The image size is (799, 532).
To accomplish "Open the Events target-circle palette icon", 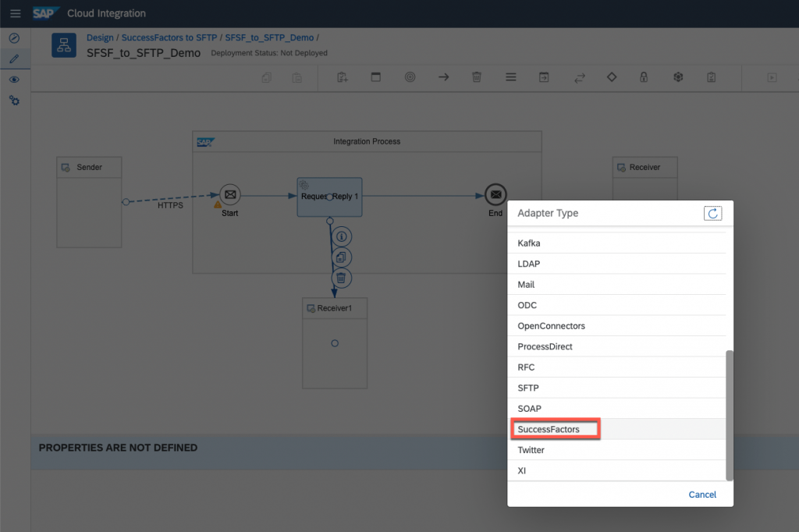I will click(x=410, y=77).
